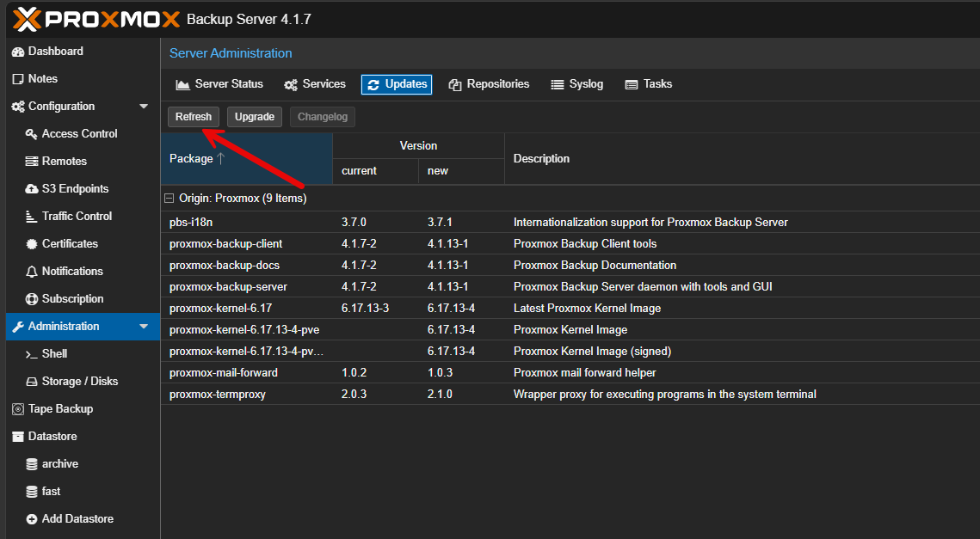
Task: Collapse the Configuration menu arrow
Action: [x=144, y=107]
